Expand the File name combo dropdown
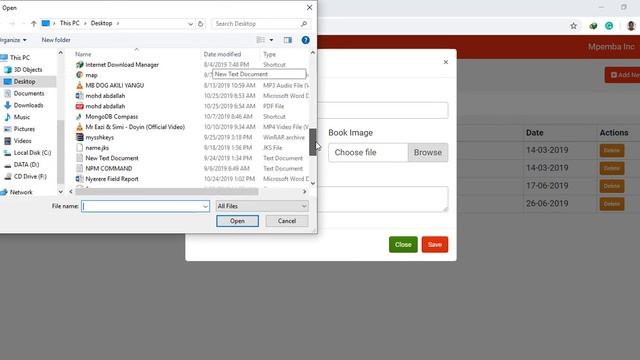 205,206
